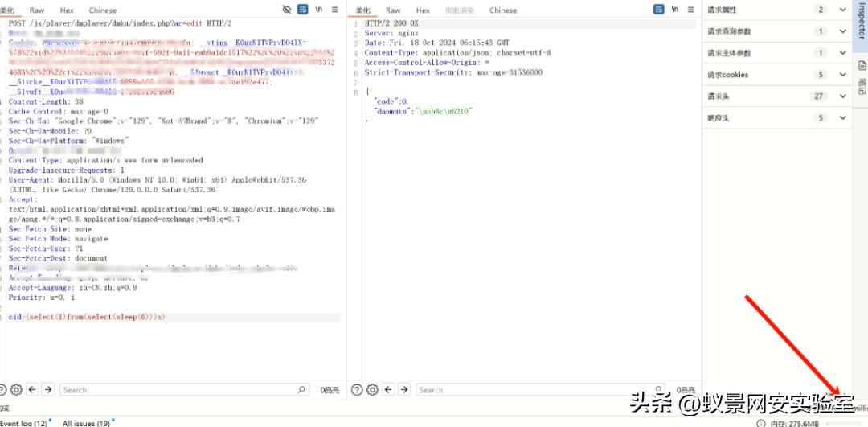This screenshot has height=427, width=868.
Task: Expand the 请求属性 section
Action: point(842,10)
